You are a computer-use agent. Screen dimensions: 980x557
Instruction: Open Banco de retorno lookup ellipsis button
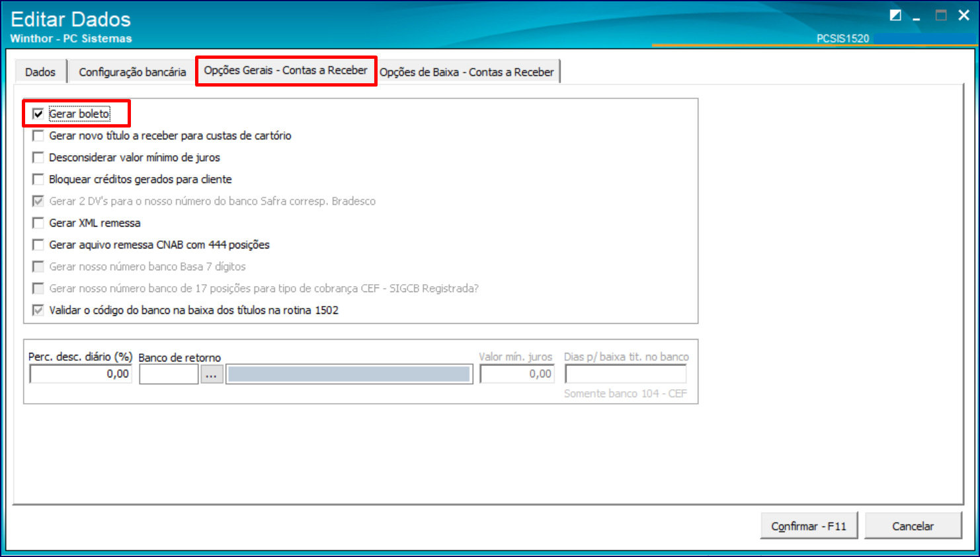[x=212, y=375]
